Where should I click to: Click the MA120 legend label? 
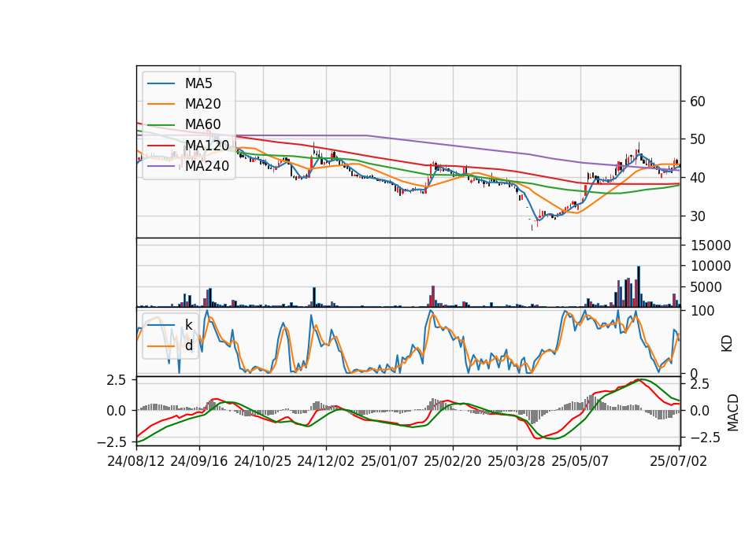207,145
